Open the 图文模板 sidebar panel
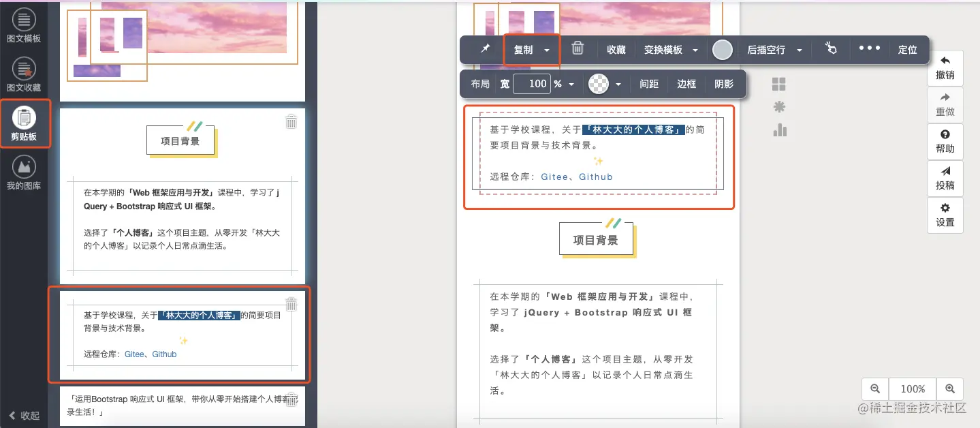The width and height of the screenshot is (980, 428). [24, 27]
